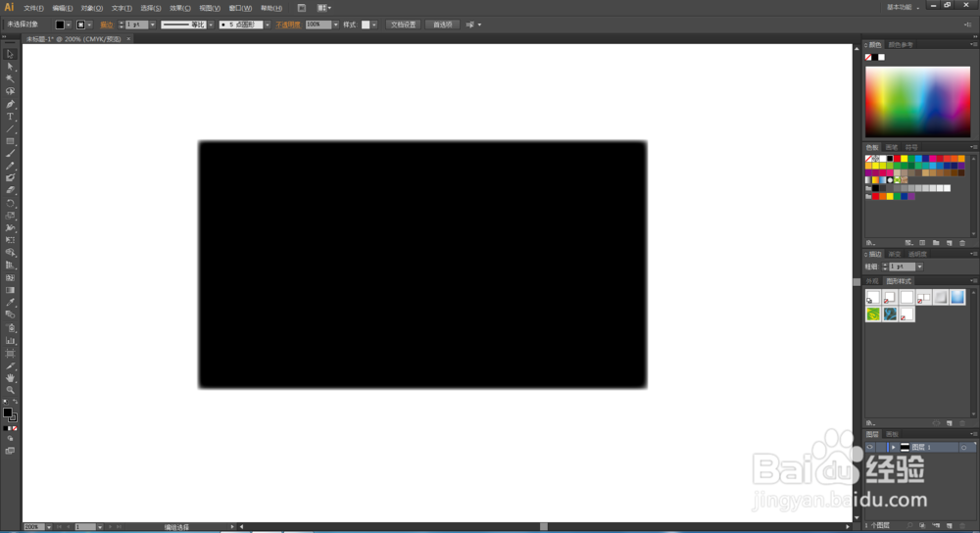Screen dimensions: 980x533
Task: Select the Rotate tool
Action: [x=10, y=203]
